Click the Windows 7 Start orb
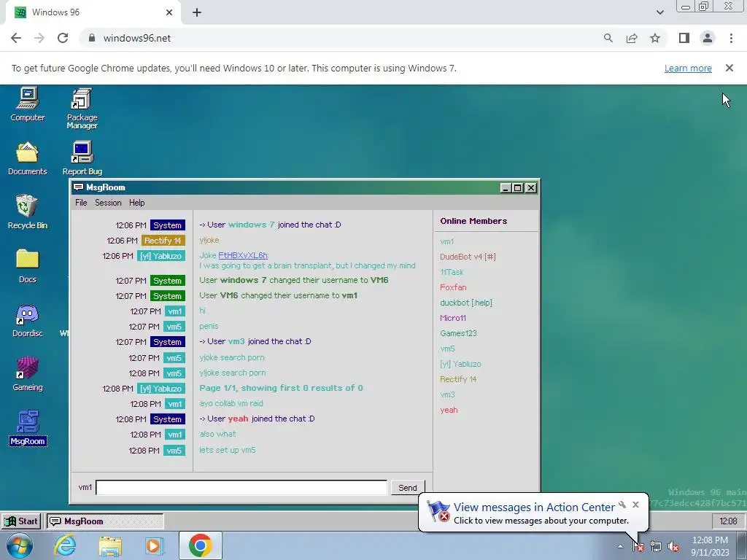 pyautogui.click(x=20, y=545)
